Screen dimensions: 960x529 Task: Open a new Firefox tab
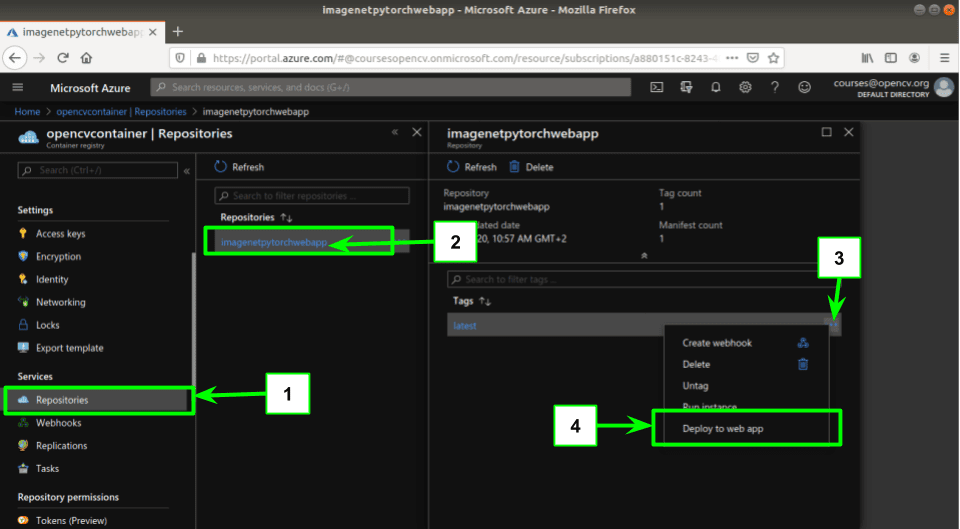pyautogui.click(x=178, y=31)
